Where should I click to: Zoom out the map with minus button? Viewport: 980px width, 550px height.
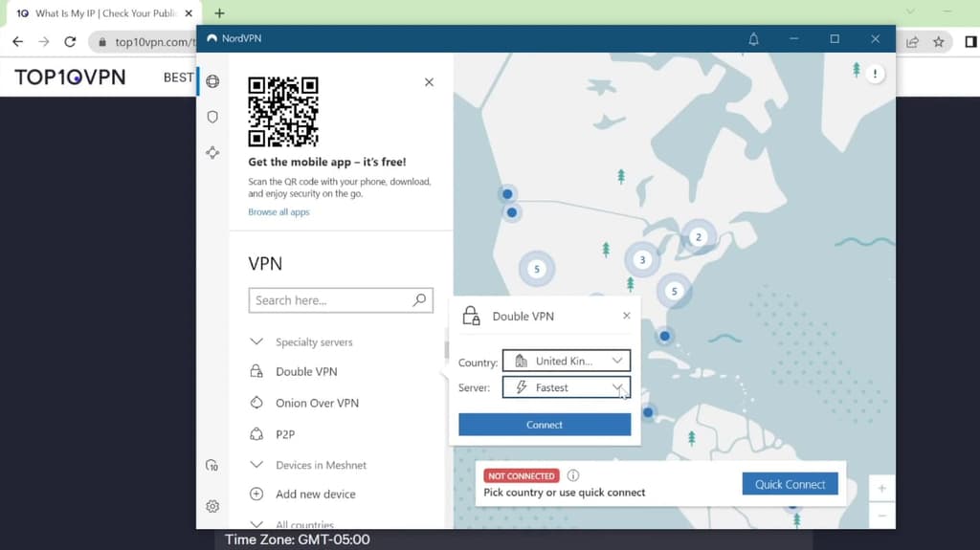[881, 516]
